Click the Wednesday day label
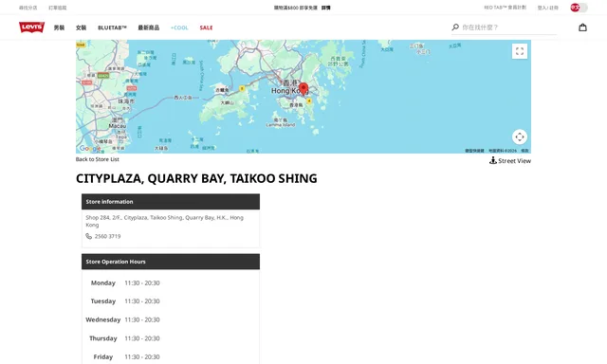The image size is (607, 364). (103, 319)
